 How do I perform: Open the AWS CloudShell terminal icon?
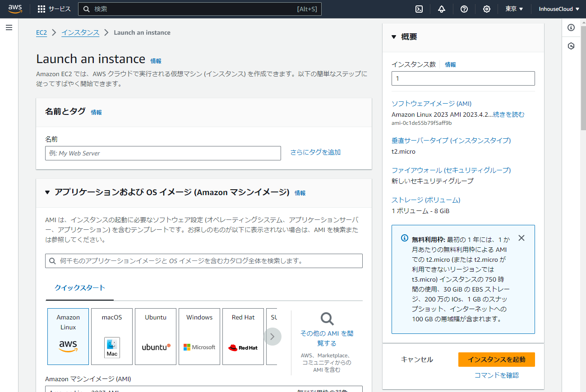[x=419, y=9]
